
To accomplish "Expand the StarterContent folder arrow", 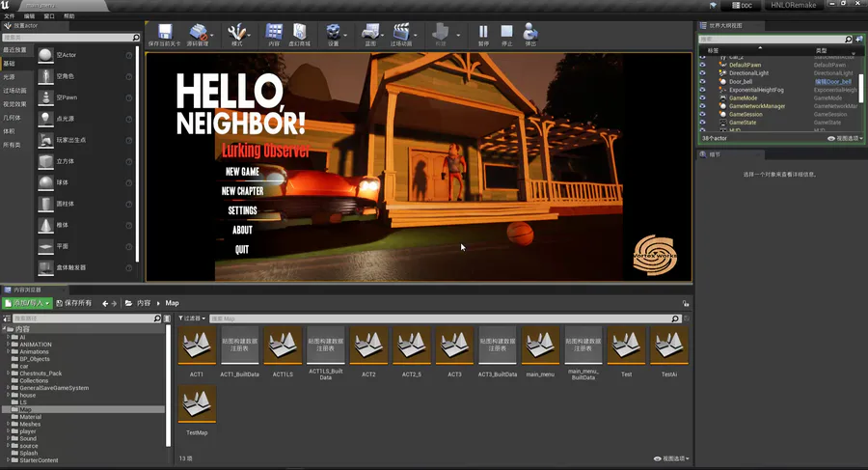I will pyautogui.click(x=9, y=460).
